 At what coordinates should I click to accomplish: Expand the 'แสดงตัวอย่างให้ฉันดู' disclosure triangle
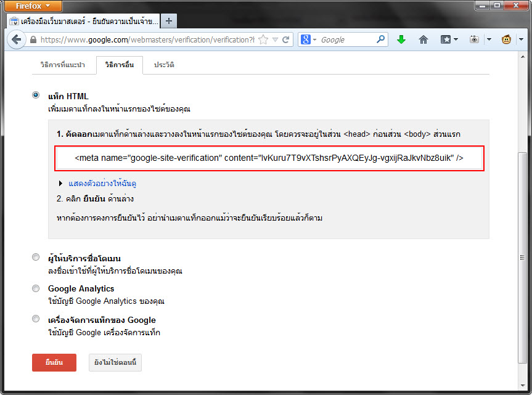pos(60,184)
